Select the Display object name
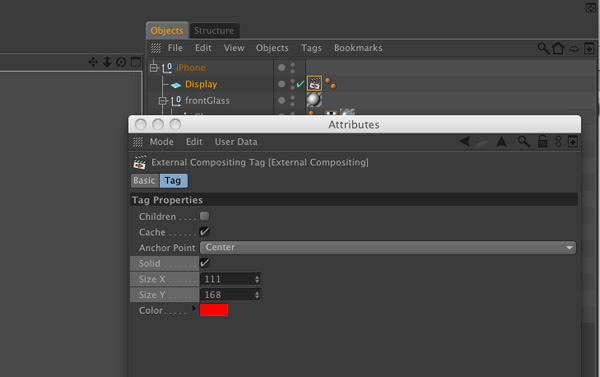The height and width of the screenshot is (377, 600). tap(201, 84)
